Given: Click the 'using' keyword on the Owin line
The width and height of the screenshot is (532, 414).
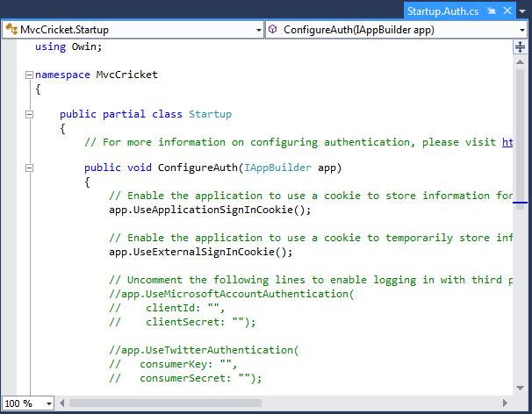Looking at the screenshot, I should [x=51, y=46].
